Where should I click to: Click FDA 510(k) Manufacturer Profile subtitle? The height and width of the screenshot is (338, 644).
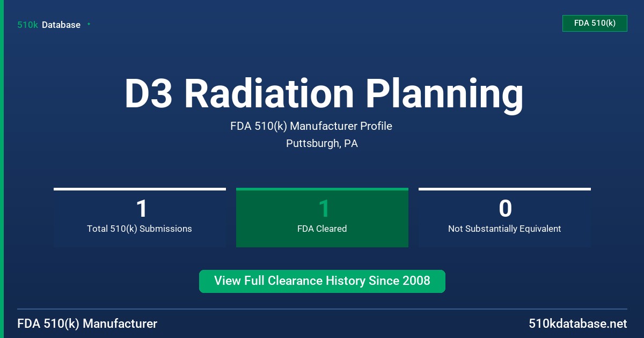(x=311, y=126)
